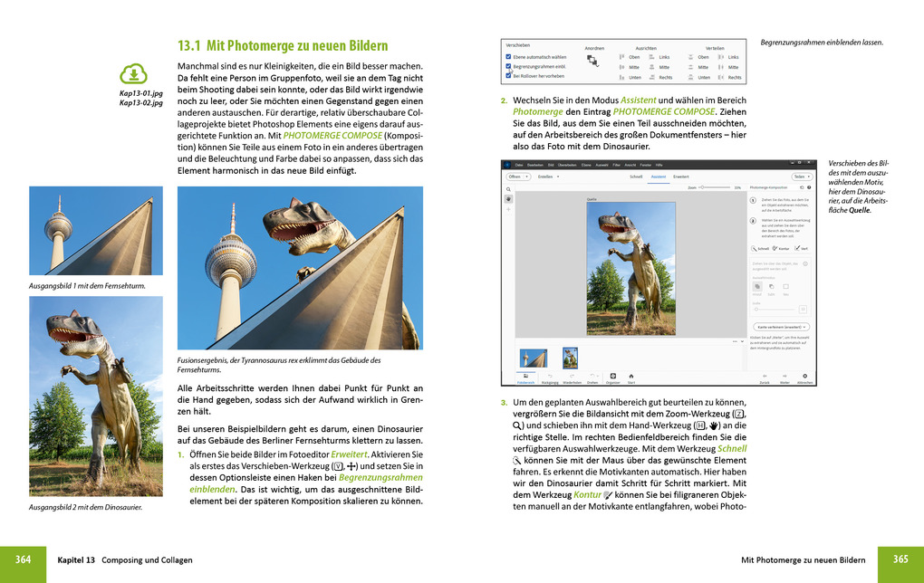Click heading '13.1 Mit Photomerge zu neuen Bildern'
Image resolution: width=924 pixels, height=583 pixels.
click(x=283, y=46)
